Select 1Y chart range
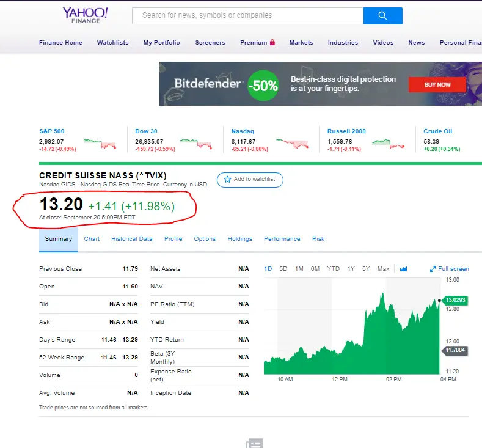The width and height of the screenshot is (482, 448). tap(351, 269)
